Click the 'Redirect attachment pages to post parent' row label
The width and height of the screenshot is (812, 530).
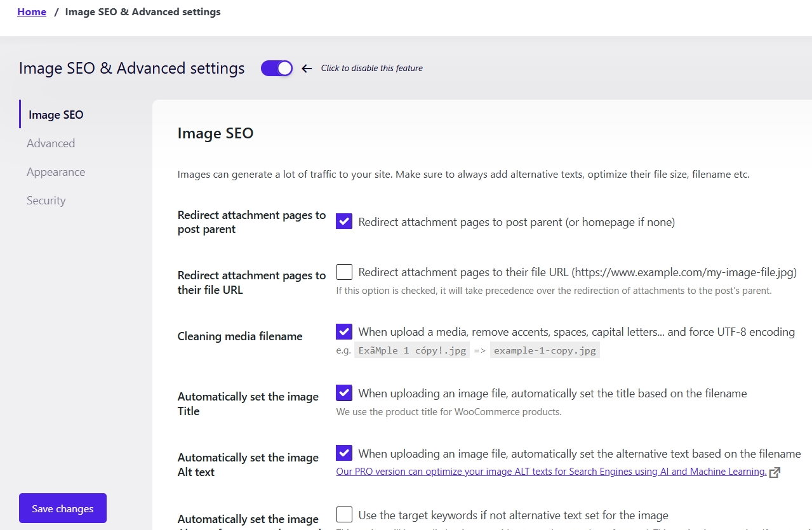point(251,222)
